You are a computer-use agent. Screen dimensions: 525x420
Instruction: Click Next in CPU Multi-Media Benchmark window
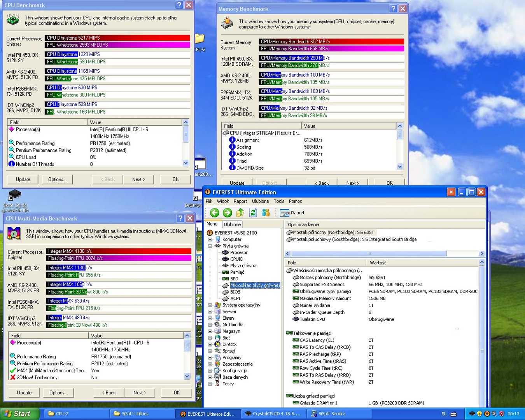coord(140,393)
